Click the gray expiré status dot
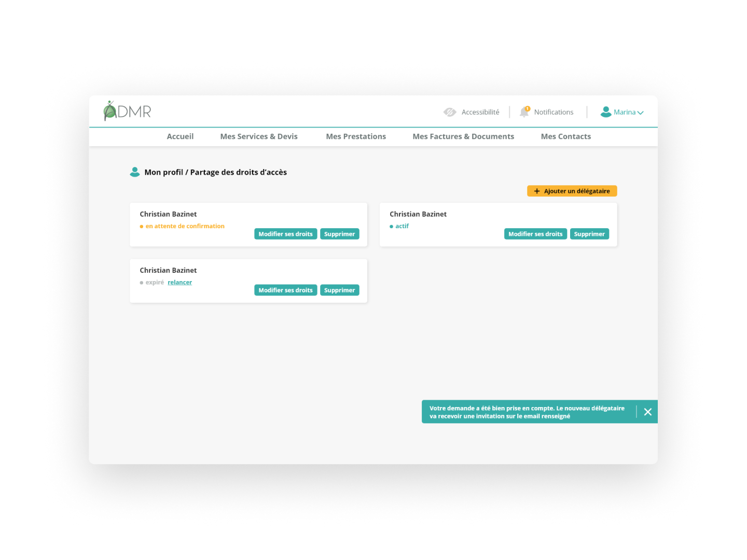This screenshot has height=560, width=747. pyautogui.click(x=141, y=282)
